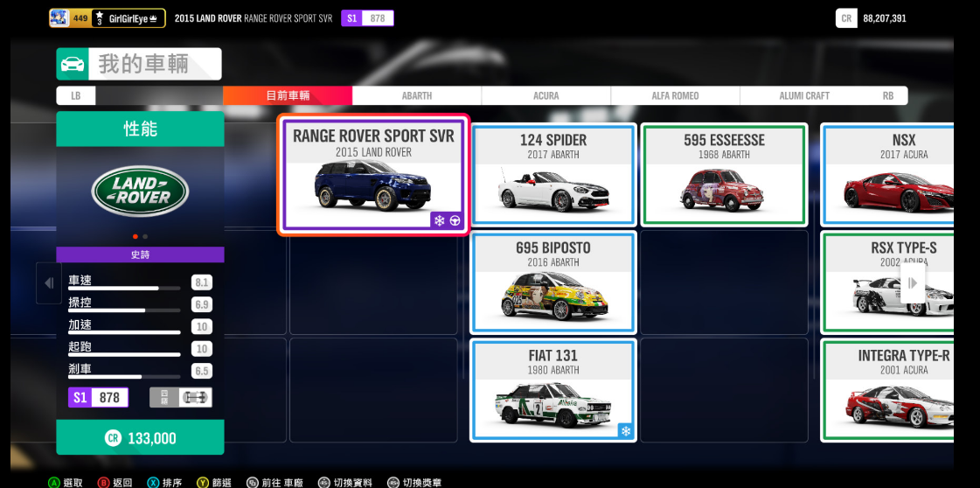Viewport: 980px width, 488px height.
Task: Click the 前往 車廠 view button icon
Action: [x=252, y=483]
